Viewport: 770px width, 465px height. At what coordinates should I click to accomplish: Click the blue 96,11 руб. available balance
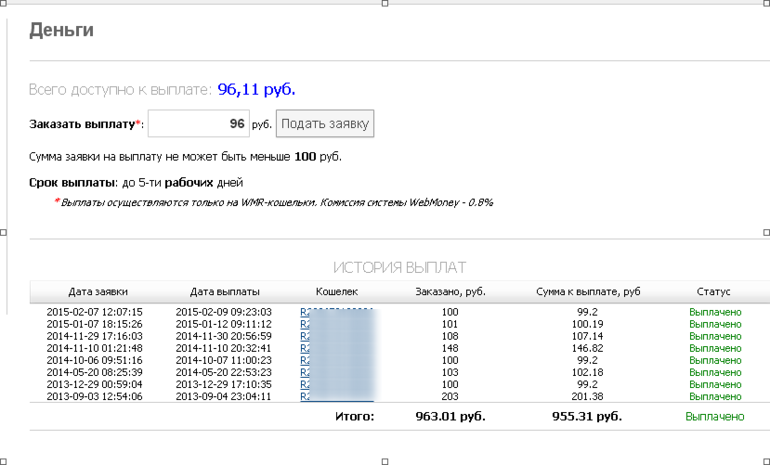coord(257,90)
